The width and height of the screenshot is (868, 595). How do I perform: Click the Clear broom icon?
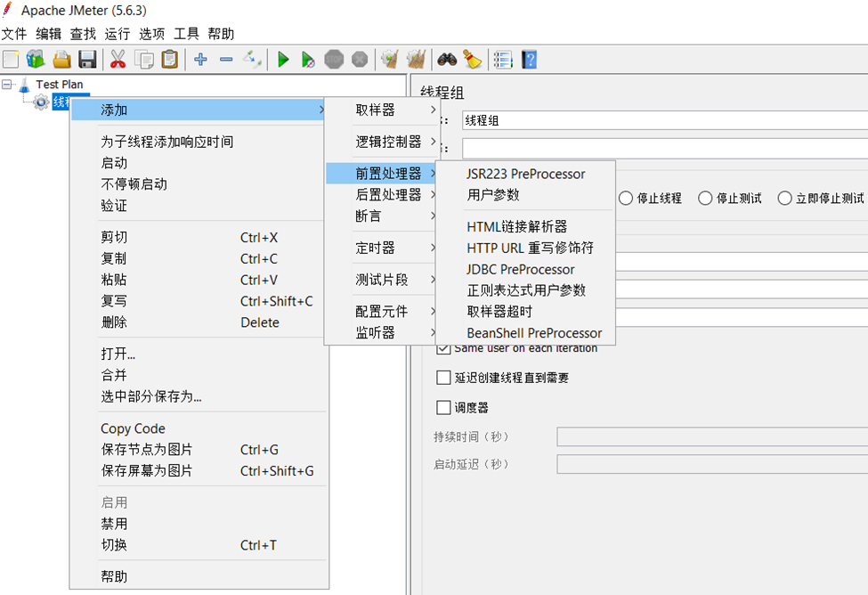pyautogui.click(x=390, y=60)
